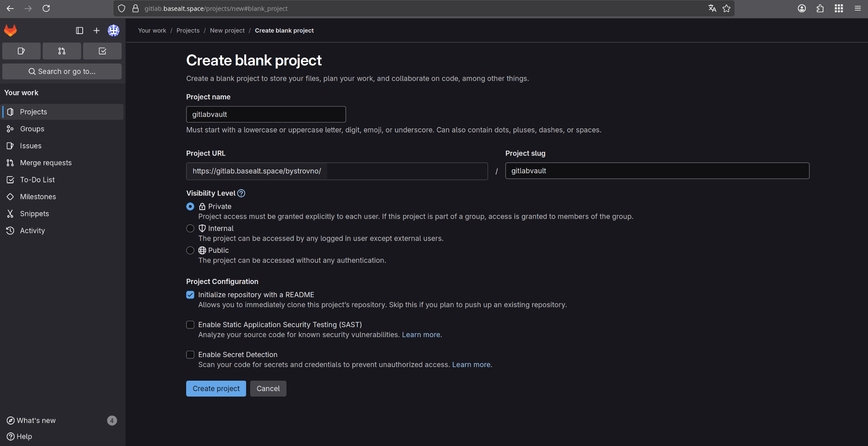Open To-Do List in the sidebar

(x=63, y=180)
